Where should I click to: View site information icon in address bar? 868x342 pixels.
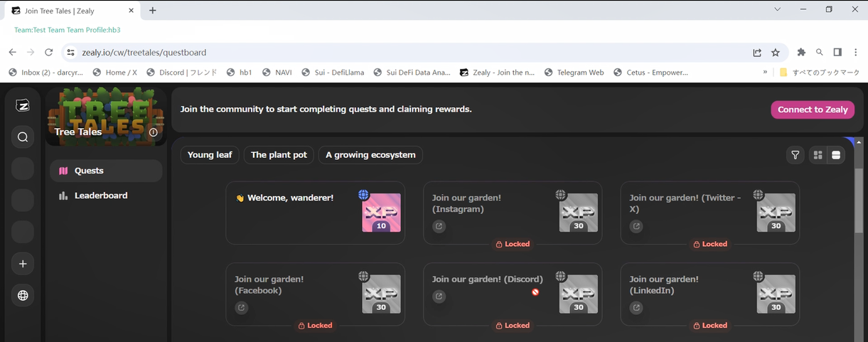70,53
